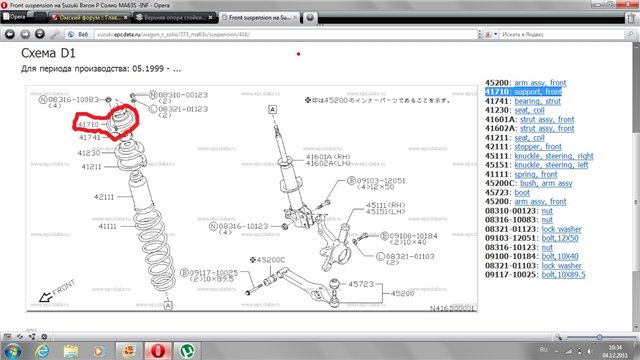Close the Верхняя опора стойки tab
The height and width of the screenshot is (360, 640).
click(x=211, y=18)
